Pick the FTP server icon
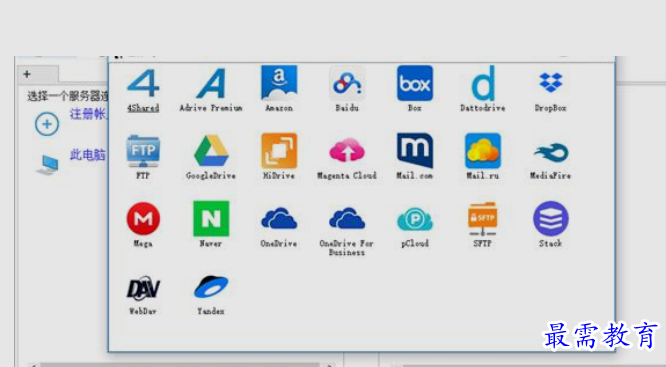 [x=143, y=152]
